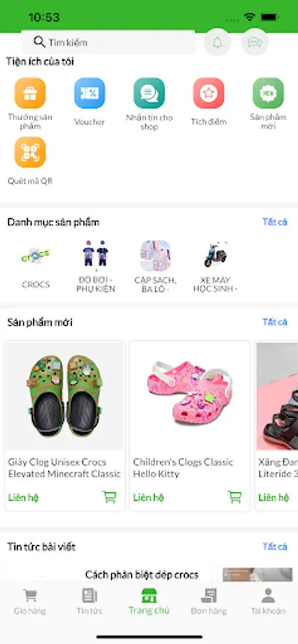Image resolution: width=298 pixels, height=644 pixels.
Task: Open the Thưởng sản phẩm gift icon
Action: pyautogui.click(x=30, y=93)
